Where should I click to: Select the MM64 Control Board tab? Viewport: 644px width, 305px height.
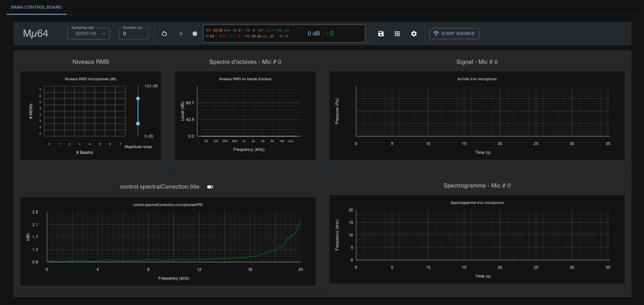click(36, 7)
